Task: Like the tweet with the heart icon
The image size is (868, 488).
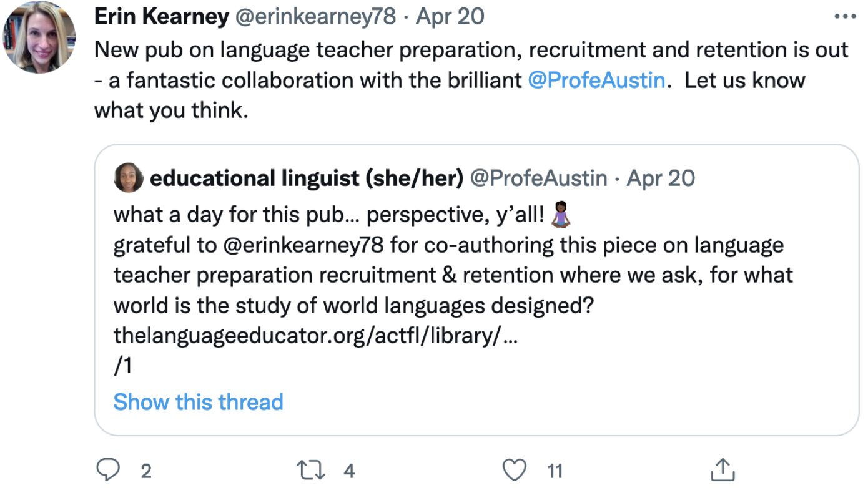Action: tap(515, 470)
